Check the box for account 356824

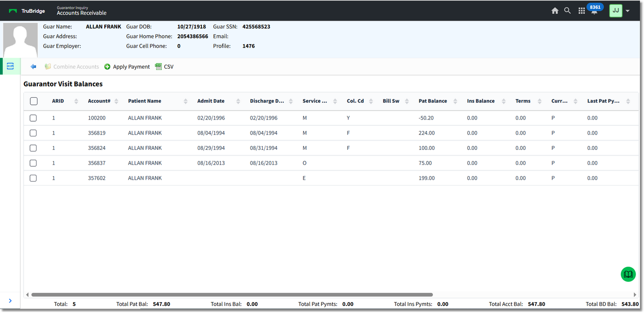pyautogui.click(x=33, y=148)
